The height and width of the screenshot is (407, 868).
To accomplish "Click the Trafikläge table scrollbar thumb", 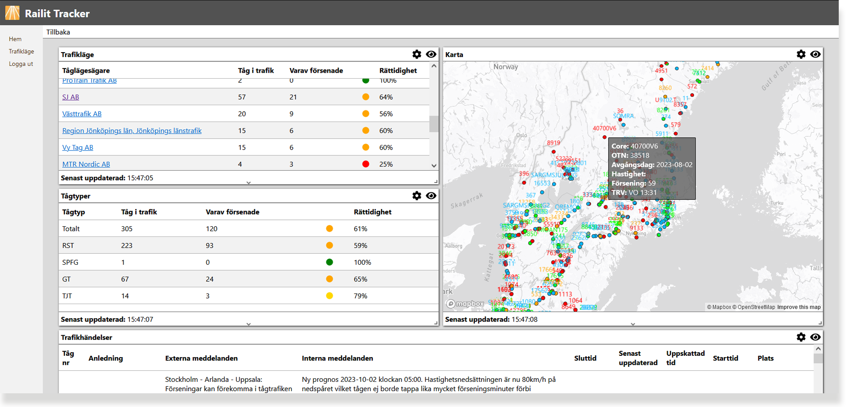I will coord(434,124).
